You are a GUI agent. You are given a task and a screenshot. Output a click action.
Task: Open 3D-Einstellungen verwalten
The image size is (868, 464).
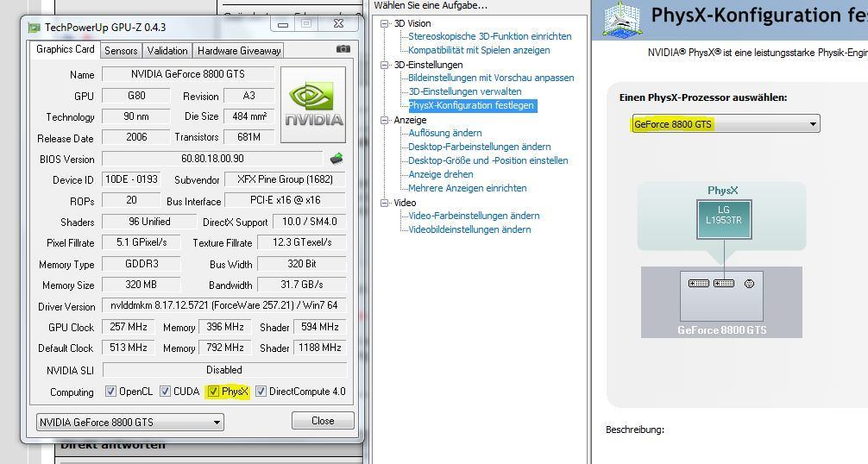point(465,91)
